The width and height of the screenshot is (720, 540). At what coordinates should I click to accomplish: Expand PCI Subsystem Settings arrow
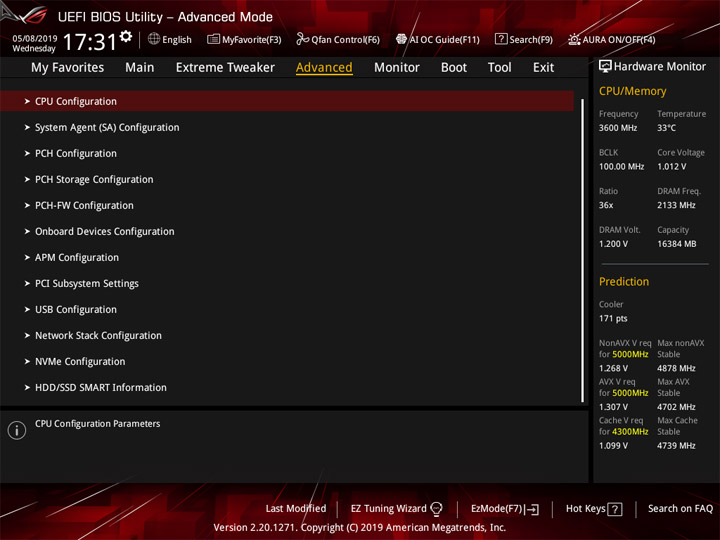pyautogui.click(x=27, y=283)
